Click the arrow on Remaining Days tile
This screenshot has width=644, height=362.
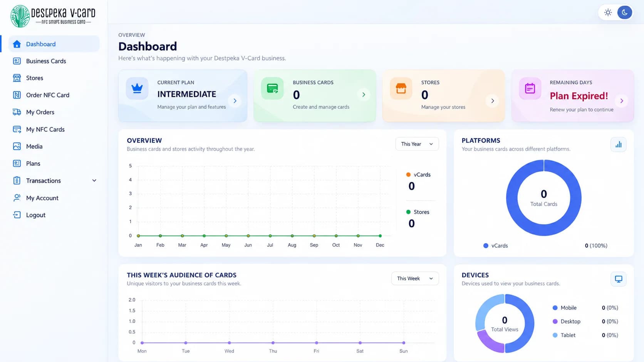coord(621,101)
